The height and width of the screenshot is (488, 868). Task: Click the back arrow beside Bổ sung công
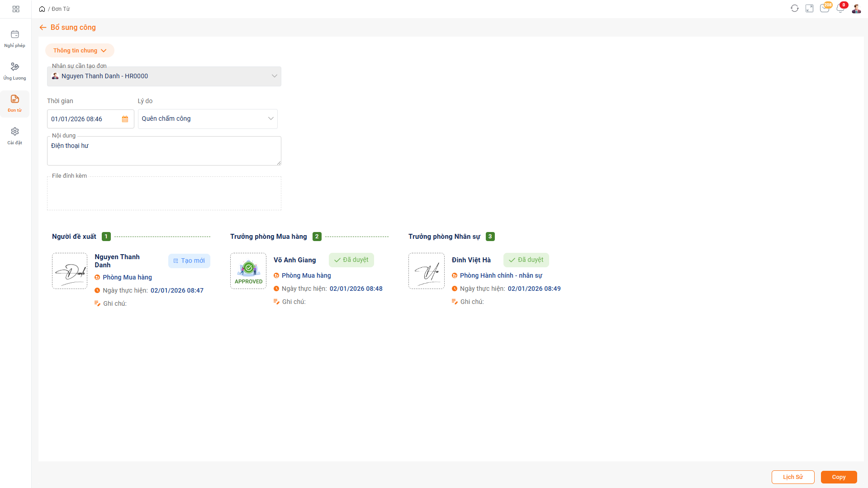pos(43,28)
